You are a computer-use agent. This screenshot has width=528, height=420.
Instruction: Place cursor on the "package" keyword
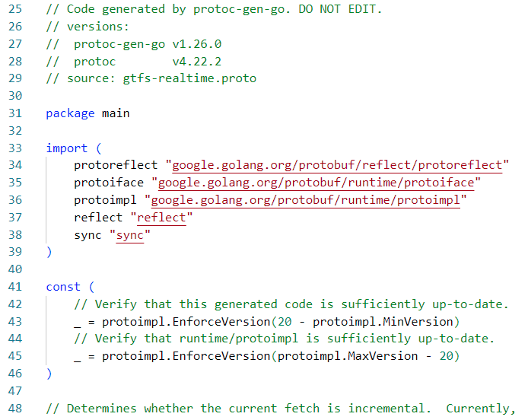(x=70, y=113)
